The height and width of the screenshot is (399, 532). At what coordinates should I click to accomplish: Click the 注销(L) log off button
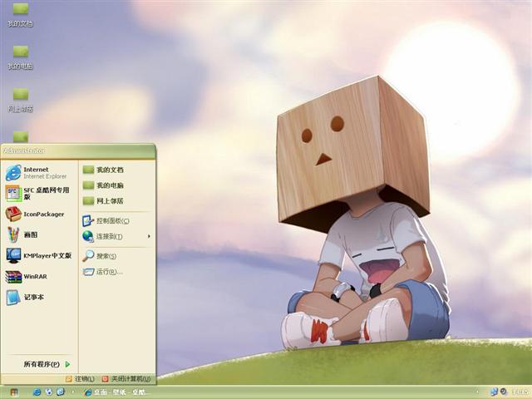(x=80, y=378)
